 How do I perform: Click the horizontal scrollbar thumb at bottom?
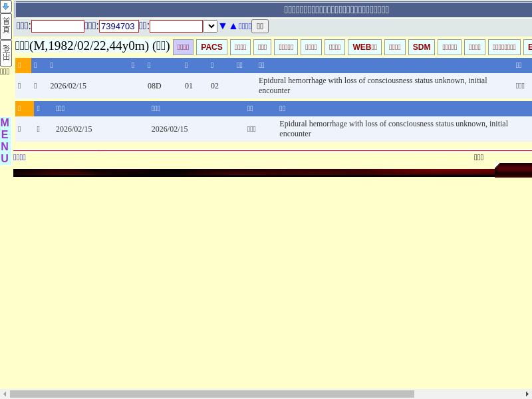(211, 394)
